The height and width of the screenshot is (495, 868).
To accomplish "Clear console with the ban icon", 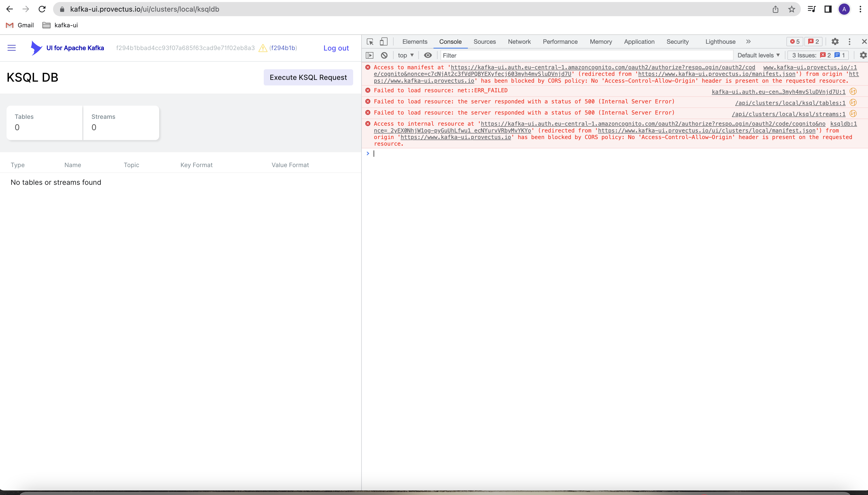I will [384, 55].
